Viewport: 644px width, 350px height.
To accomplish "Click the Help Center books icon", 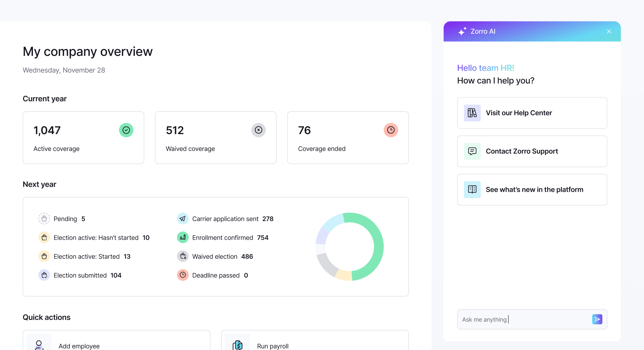I will point(472,113).
